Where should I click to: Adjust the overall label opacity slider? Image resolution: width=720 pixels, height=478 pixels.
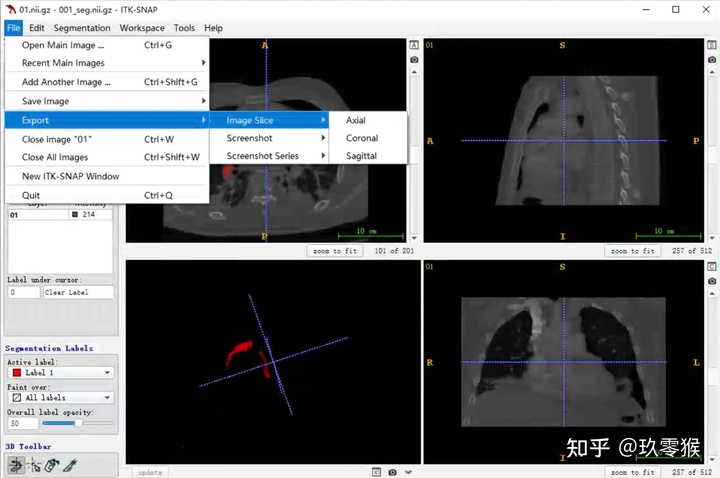[78, 423]
